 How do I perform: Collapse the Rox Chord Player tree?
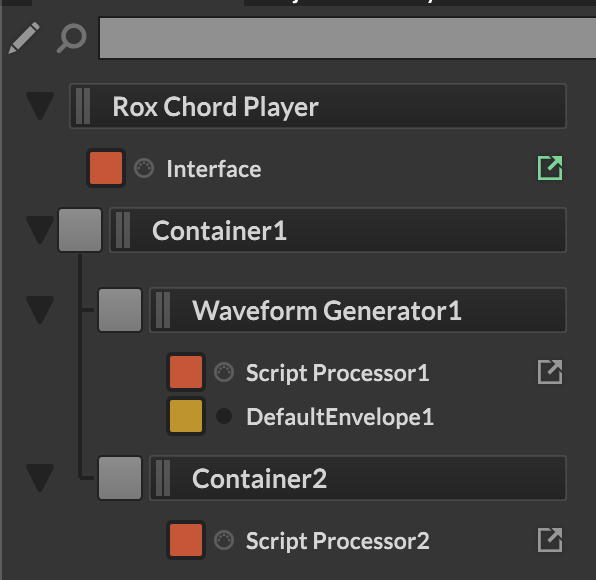coord(40,106)
